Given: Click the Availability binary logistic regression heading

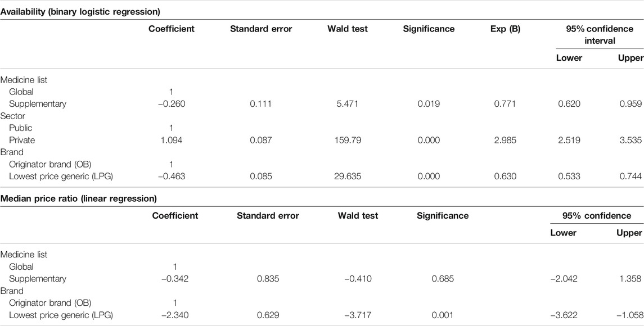Looking at the screenshot, I should click(x=80, y=12).
